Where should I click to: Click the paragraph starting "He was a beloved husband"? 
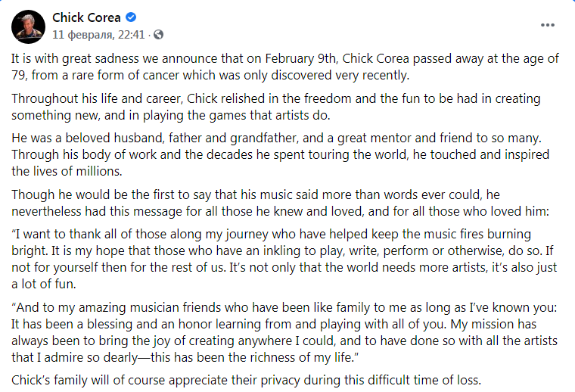click(x=279, y=156)
